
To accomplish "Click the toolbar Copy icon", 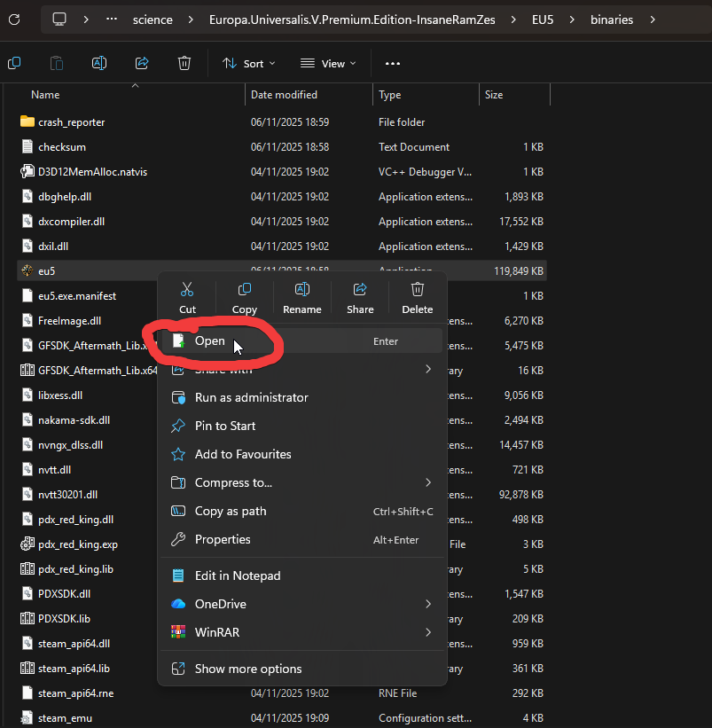I will 14,63.
